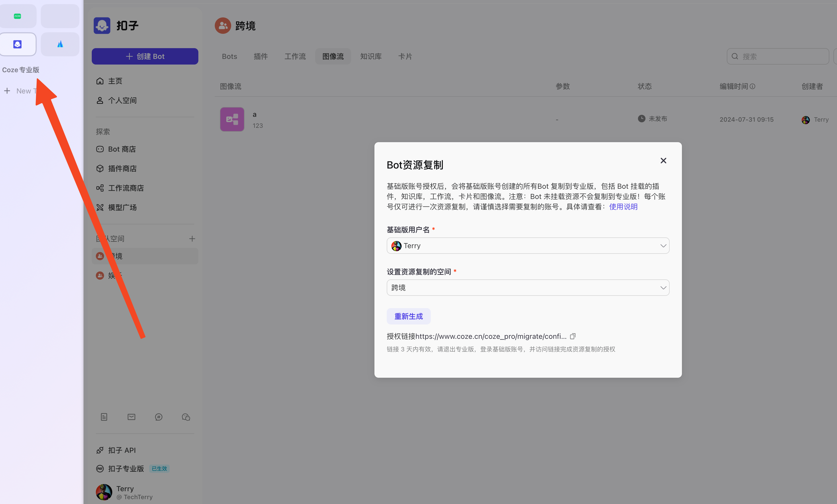Click the person icon next to 个人空间

[100, 100]
